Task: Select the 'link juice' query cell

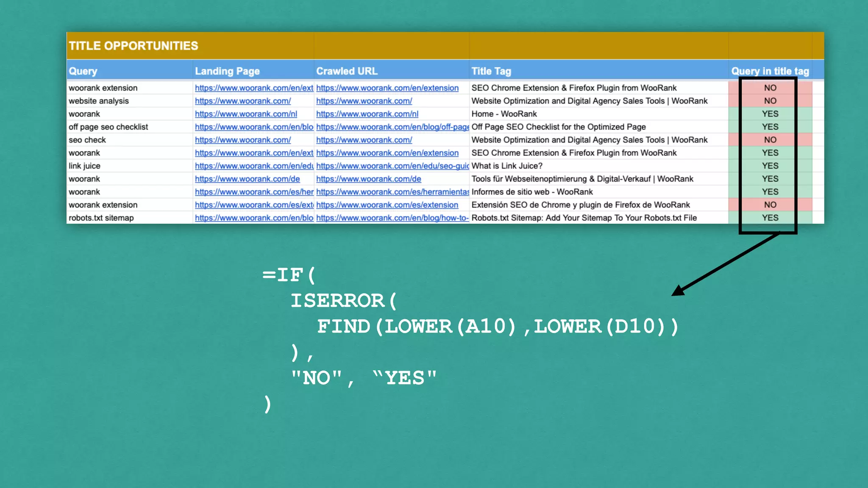Action: tap(130, 166)
